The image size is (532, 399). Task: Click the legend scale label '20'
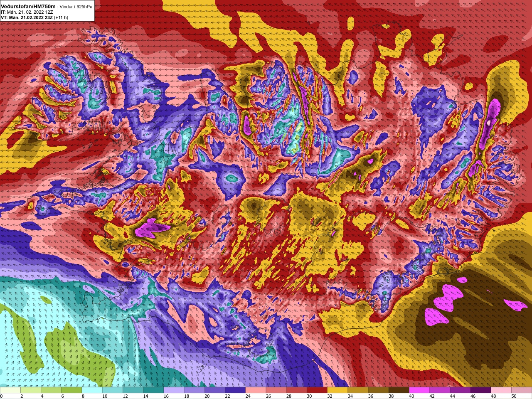tap(207, 396)
